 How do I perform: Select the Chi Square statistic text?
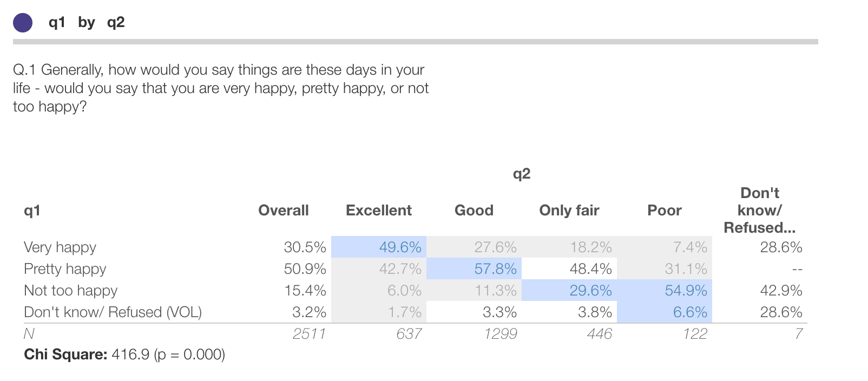point(124,354)
